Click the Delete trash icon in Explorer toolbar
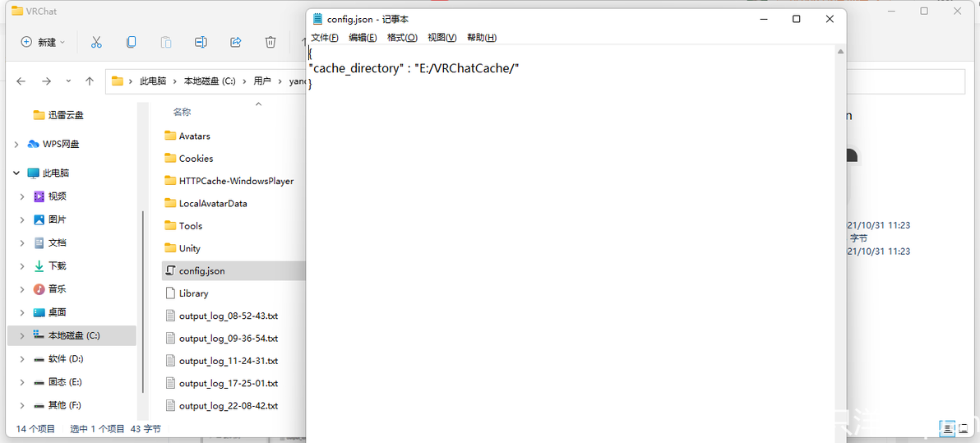Image resolution: width=980 pixels, height=443 pixels. (x=270, y=42)
